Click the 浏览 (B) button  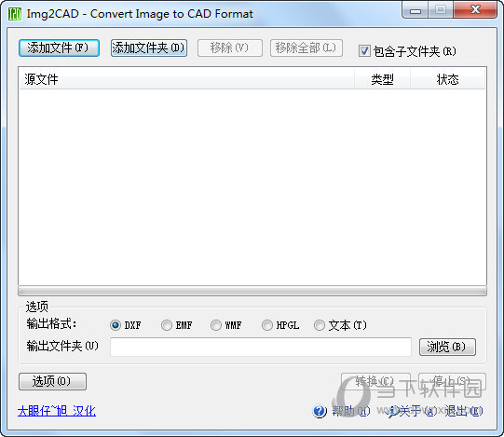tap(447, 347)
